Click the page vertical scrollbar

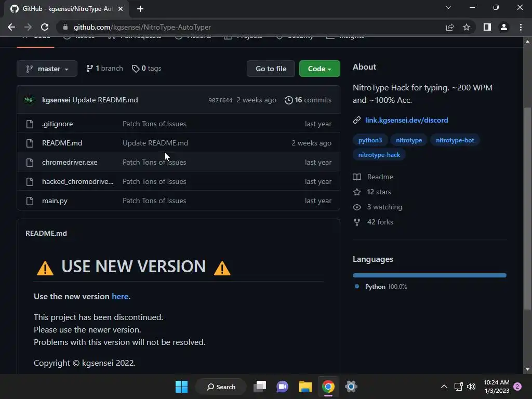click(x=527, y=208)
